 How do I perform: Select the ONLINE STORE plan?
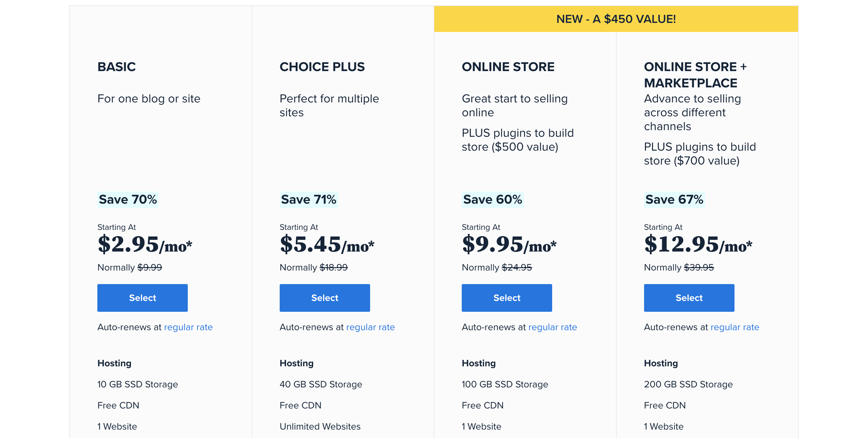point(506,298)
